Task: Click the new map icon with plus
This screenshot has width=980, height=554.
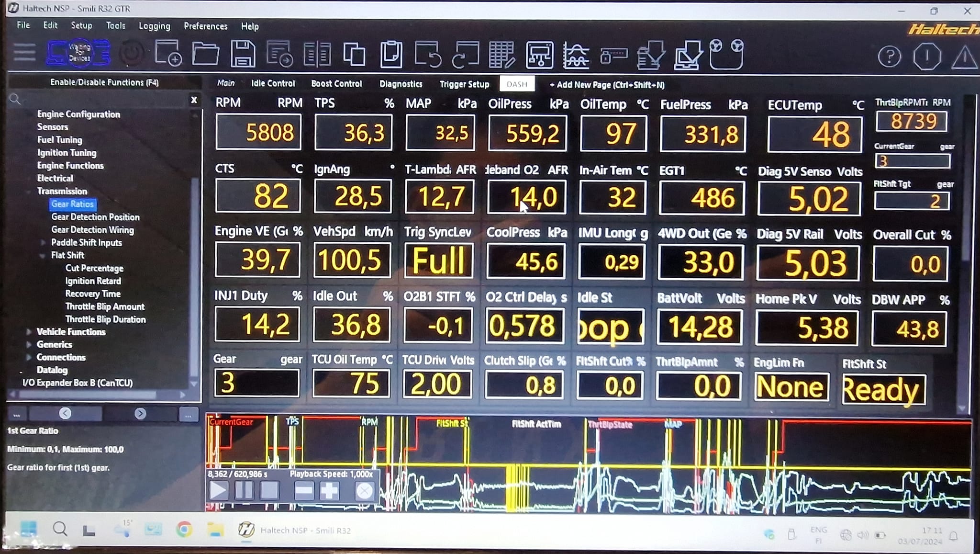Action: (x=167, y=53)
